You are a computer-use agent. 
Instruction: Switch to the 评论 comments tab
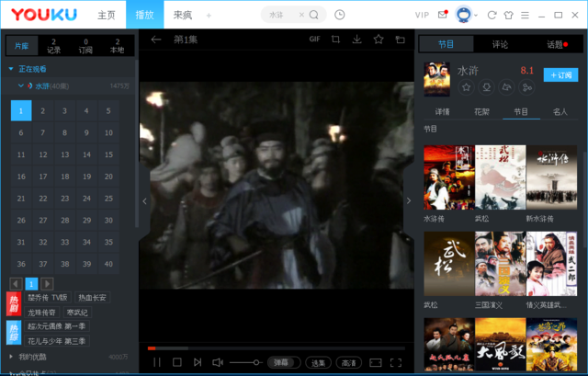[500, 45]
